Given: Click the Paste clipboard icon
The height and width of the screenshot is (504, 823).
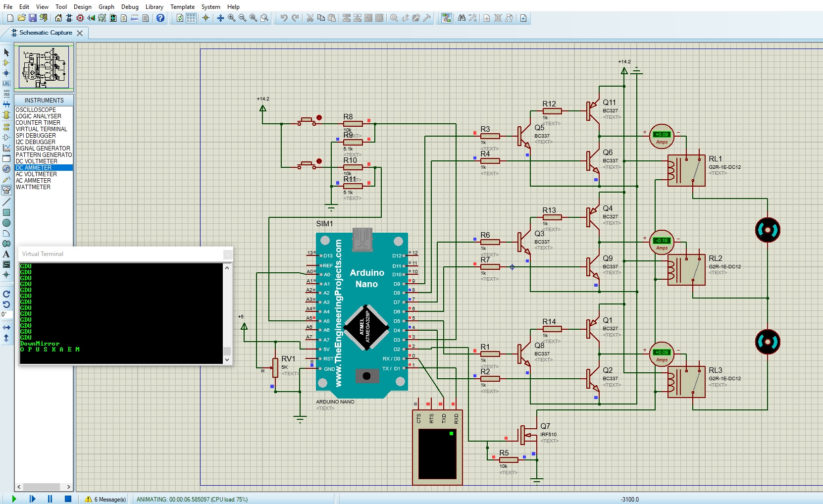Looking at the screenshot, I should point(332,18).
